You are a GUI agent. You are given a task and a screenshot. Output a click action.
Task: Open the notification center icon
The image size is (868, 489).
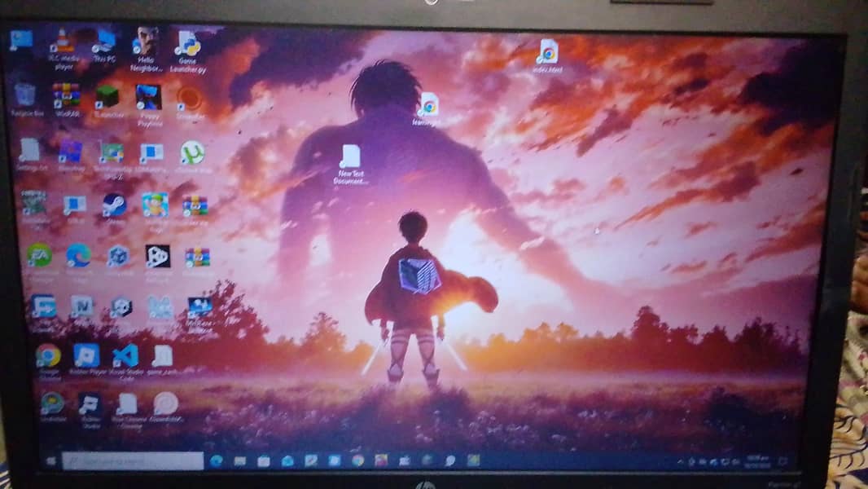click(783, 462)
